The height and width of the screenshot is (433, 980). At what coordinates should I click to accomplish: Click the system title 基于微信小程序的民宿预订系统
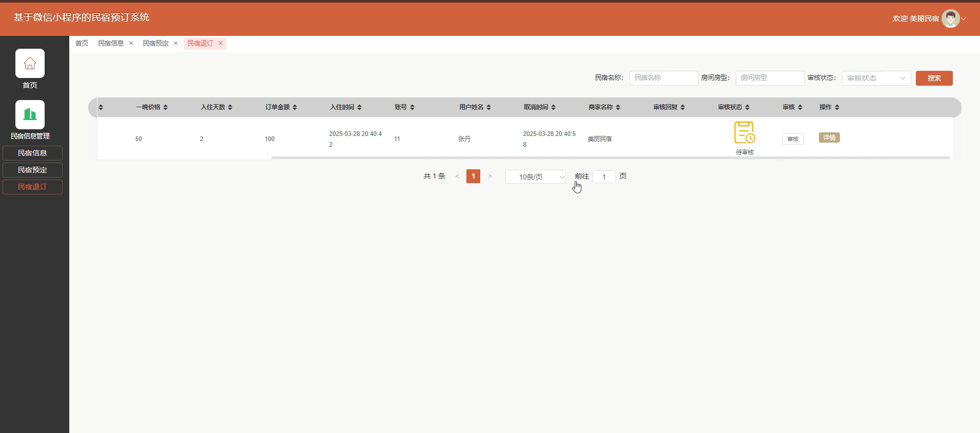81,17
